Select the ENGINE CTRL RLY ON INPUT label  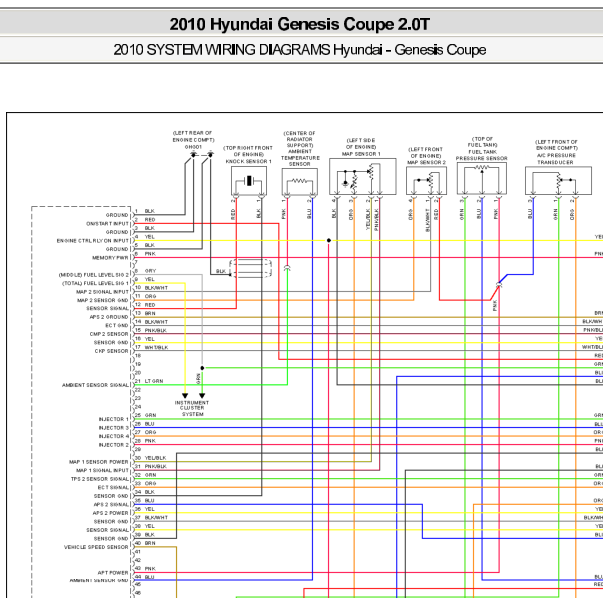click(93, 241)
